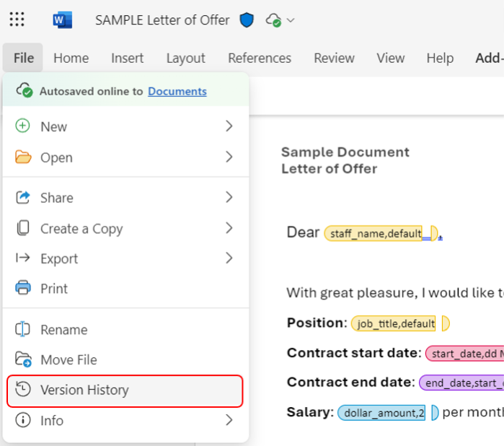Open the cloud save status dropdown
The height and width of the screenshot is (446, 504).
280,20
